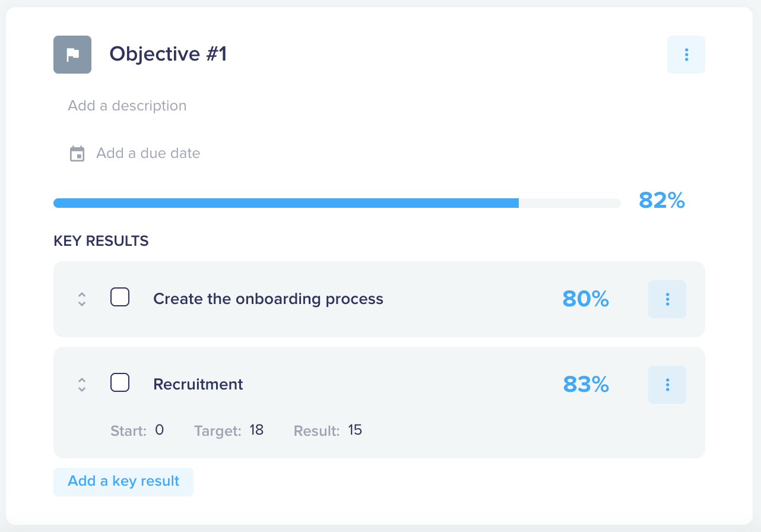Select the Create the onboarding process title
The width and height of the screenshot is (761, 532).
point(268,299)
